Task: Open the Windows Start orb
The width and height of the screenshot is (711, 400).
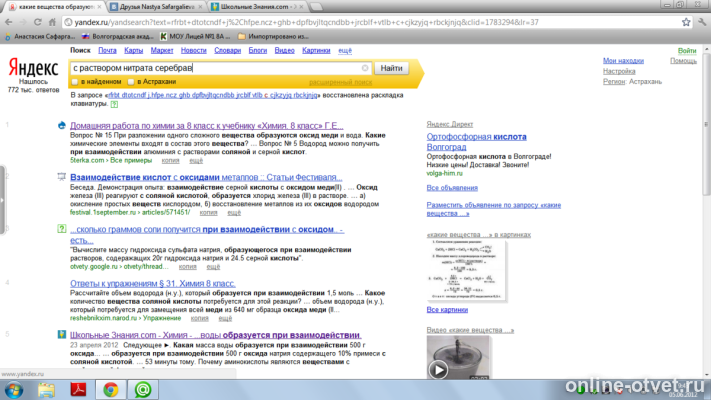Action: 14,390
